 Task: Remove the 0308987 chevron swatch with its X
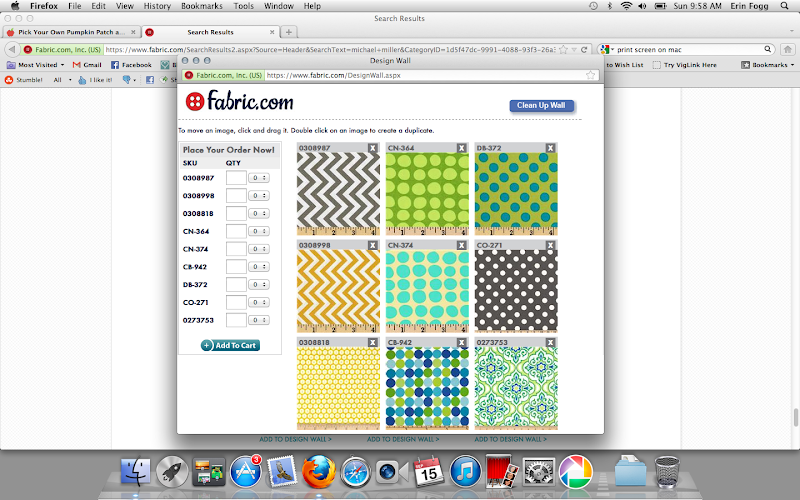coord(373,148)
